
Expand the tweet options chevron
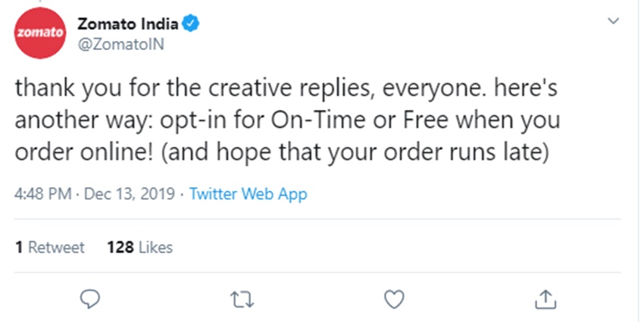tap(613, 23)
